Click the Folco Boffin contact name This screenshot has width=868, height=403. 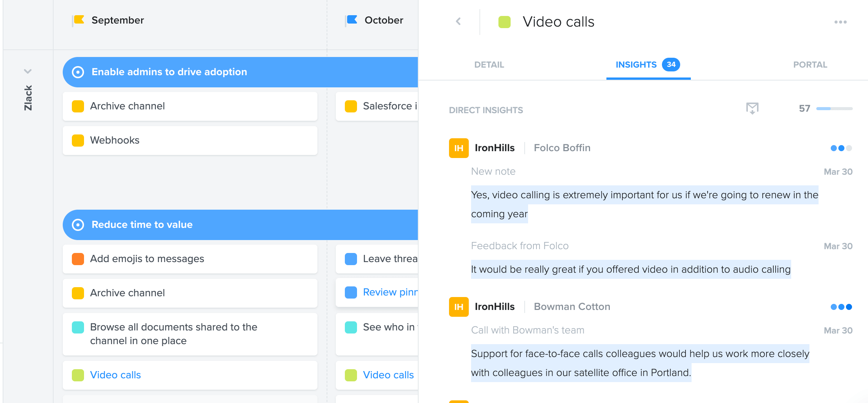(x=562, y=148)
